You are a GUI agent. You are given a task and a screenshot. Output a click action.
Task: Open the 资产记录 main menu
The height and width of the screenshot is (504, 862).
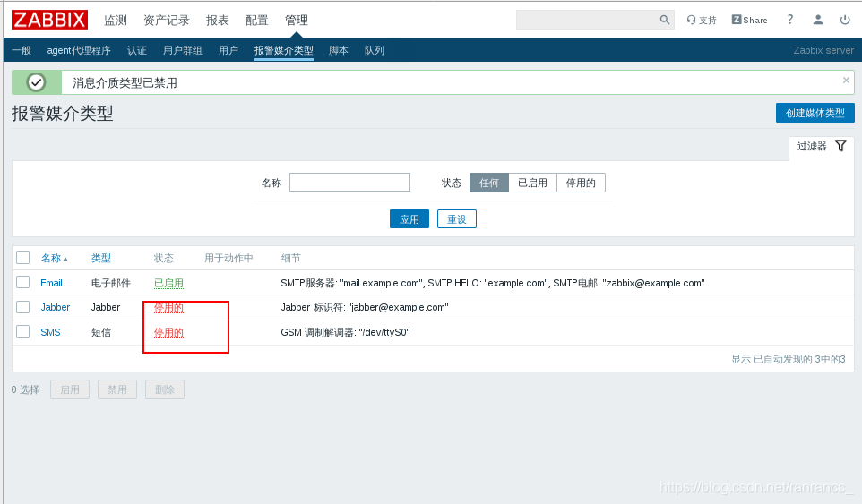point(167,21)
